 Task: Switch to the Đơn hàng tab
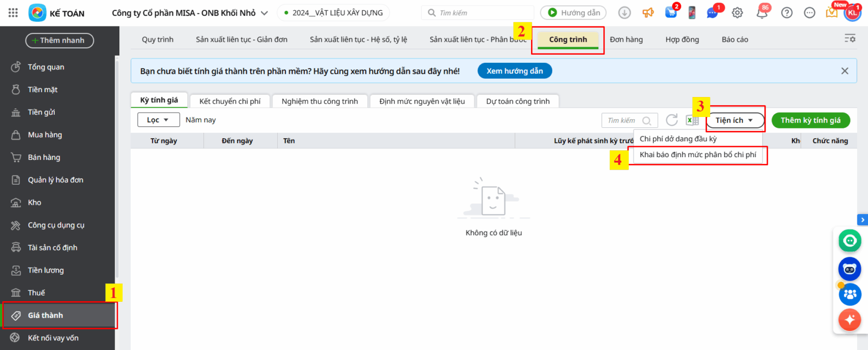[626, 40]
